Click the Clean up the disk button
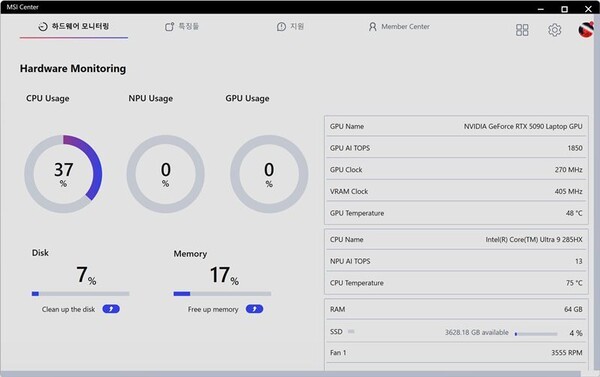The height and width of the screenshot is (377, 600). pyautogui.click(x=111, y=309)
